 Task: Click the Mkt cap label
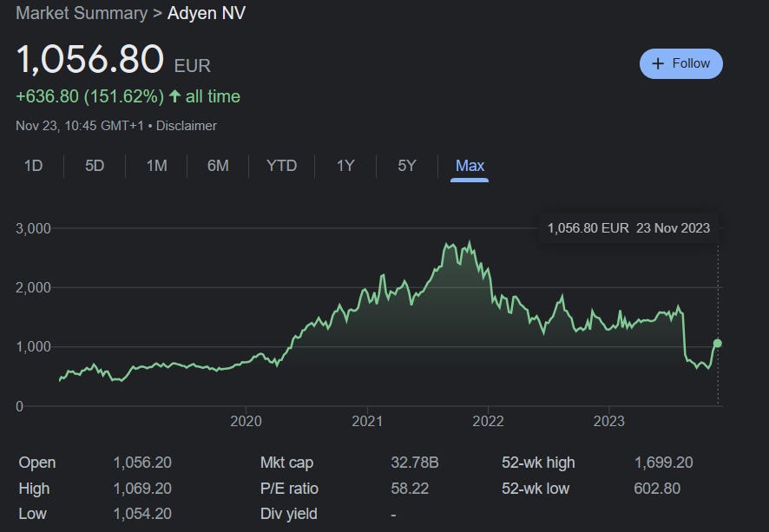[x=287, y=463]
